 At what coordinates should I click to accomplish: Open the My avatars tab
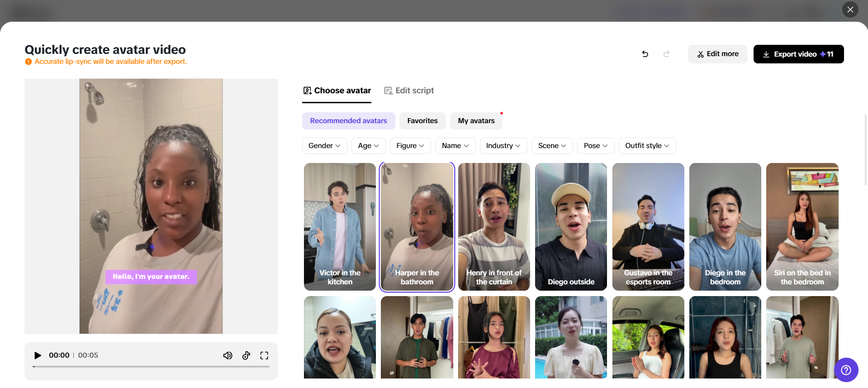point(476,121)
